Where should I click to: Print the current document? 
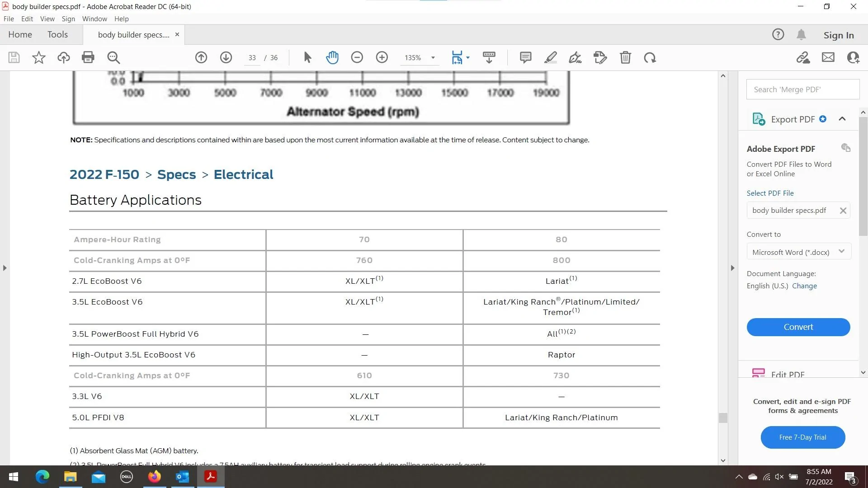point(88,57)
